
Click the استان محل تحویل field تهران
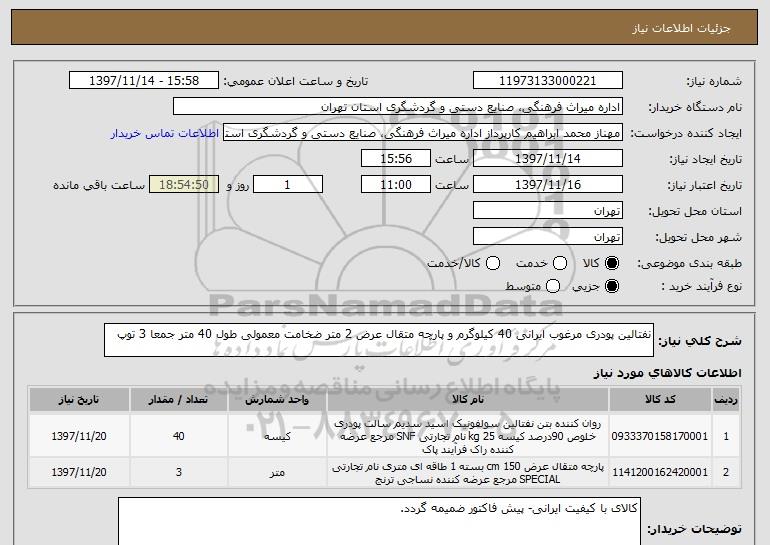point(548,211)
